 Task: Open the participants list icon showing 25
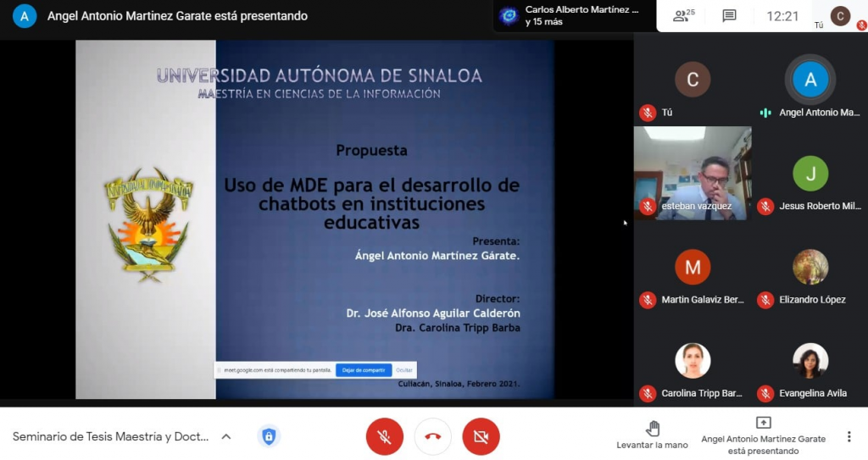point(684,15)
